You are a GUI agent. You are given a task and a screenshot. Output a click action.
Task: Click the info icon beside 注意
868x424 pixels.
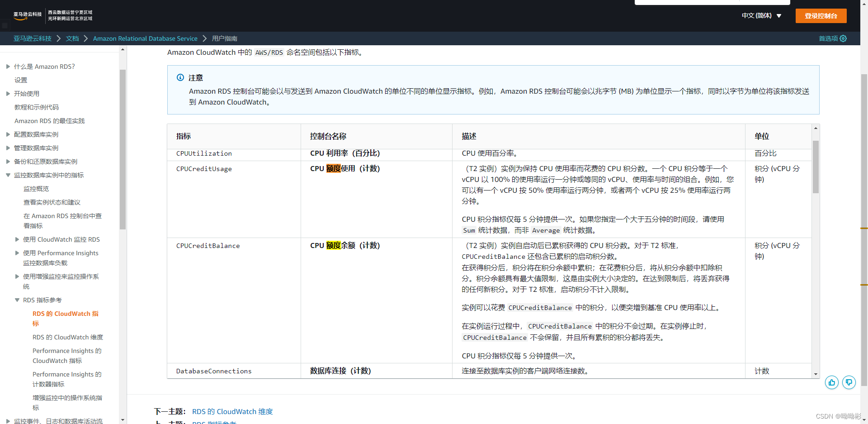(180, 77)
